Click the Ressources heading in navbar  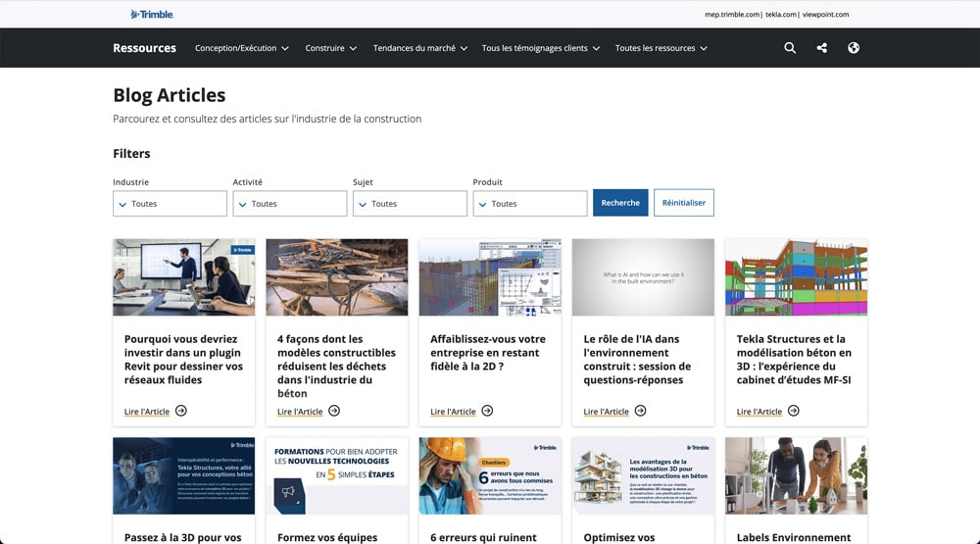tap(144, 48)
